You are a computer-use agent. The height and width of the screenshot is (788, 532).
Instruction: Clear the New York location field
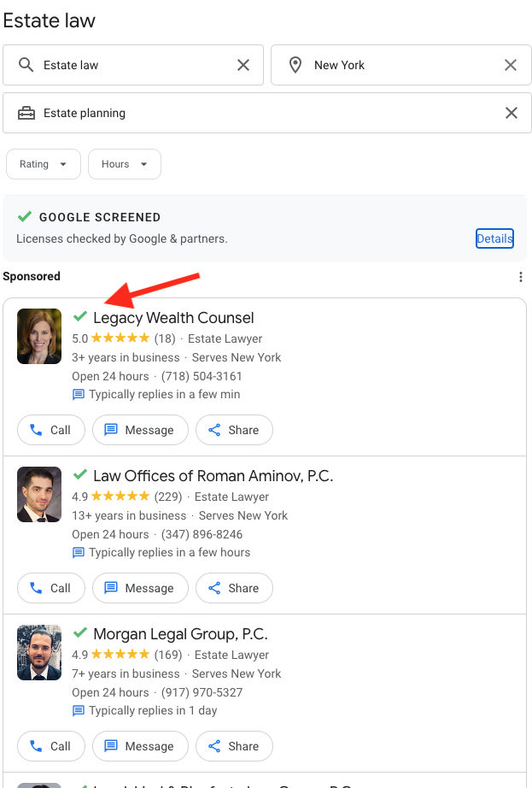point(511,65)
